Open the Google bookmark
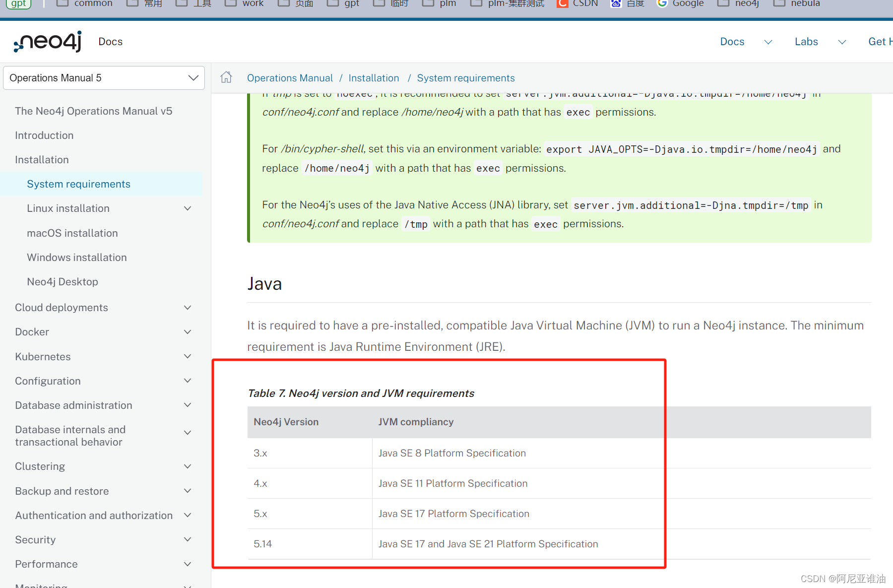 [x=680, y=3]
